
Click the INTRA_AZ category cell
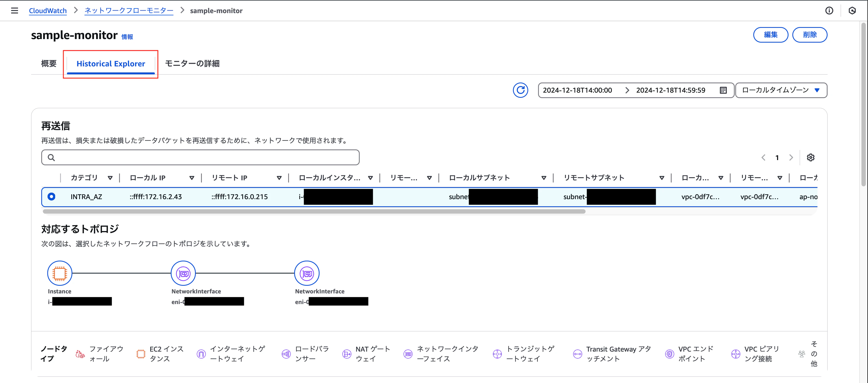pos(86,197)
